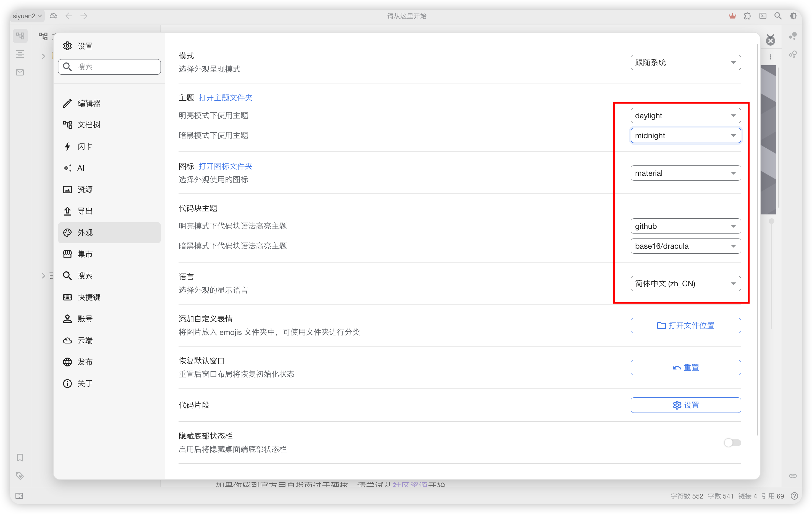
Task: Open the outline panel in left dock
Action: [20, 54]
